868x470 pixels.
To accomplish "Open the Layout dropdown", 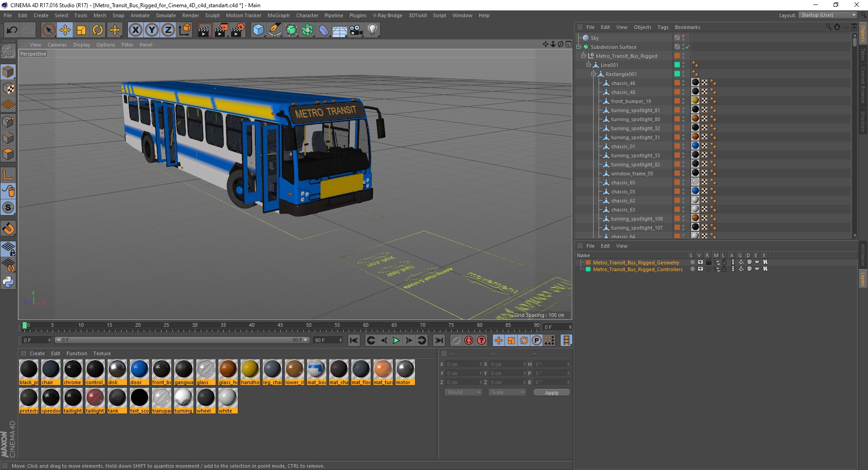I will 828,15.
